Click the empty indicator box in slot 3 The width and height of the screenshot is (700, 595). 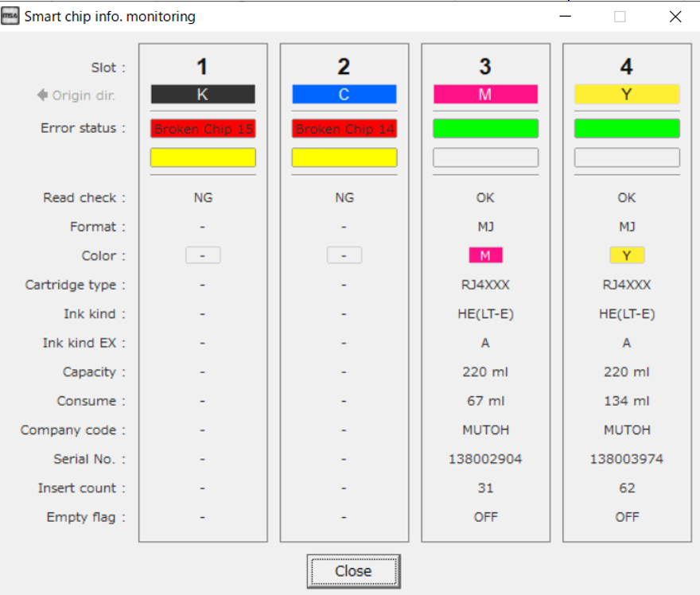click(x=485, y=157)
